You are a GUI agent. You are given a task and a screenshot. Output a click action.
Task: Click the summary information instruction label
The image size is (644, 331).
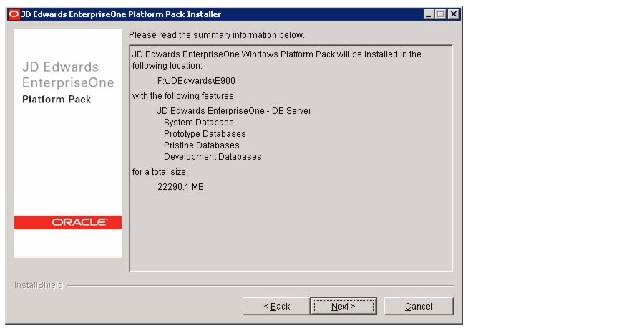point(217,35)
